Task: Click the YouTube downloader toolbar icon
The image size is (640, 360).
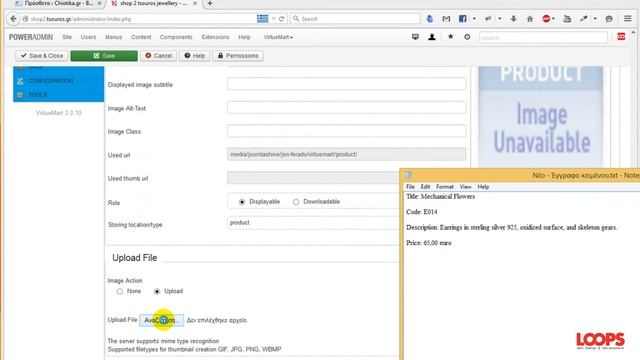Action: [567, 19]
